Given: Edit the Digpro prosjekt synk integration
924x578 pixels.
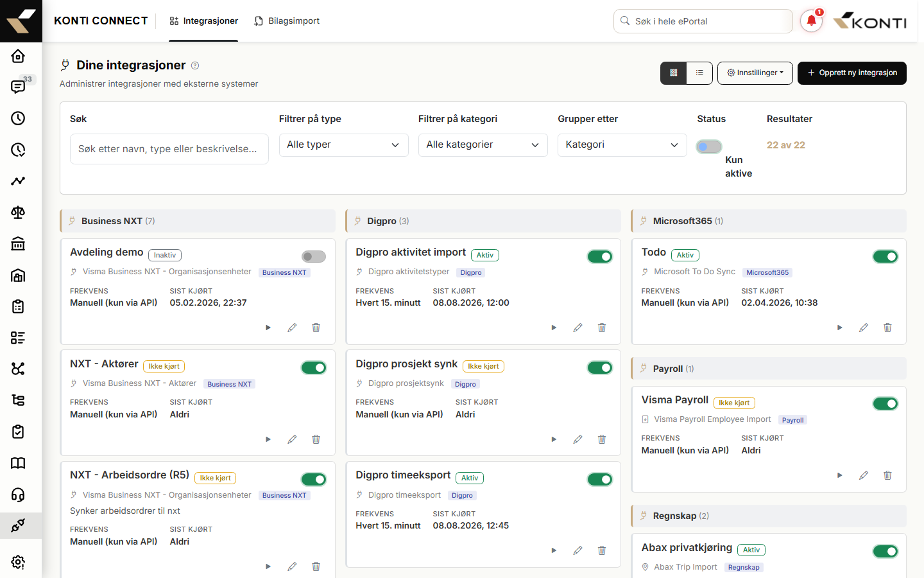Looking at the screenshot, I should coord(578,439).
